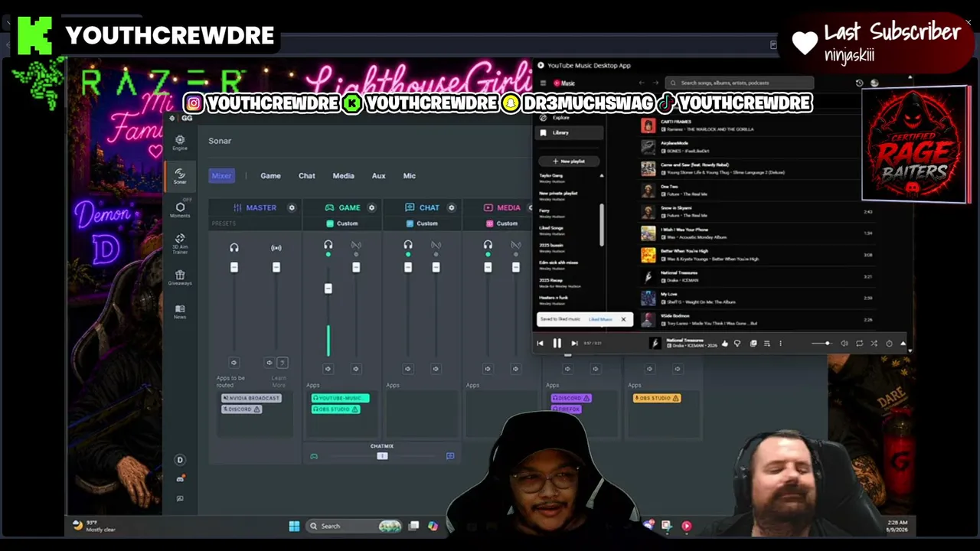Screen dimensions: 980x551
Task: Open the Engine section in SteelSeries GG sidebar
Action: pos(180,142)
